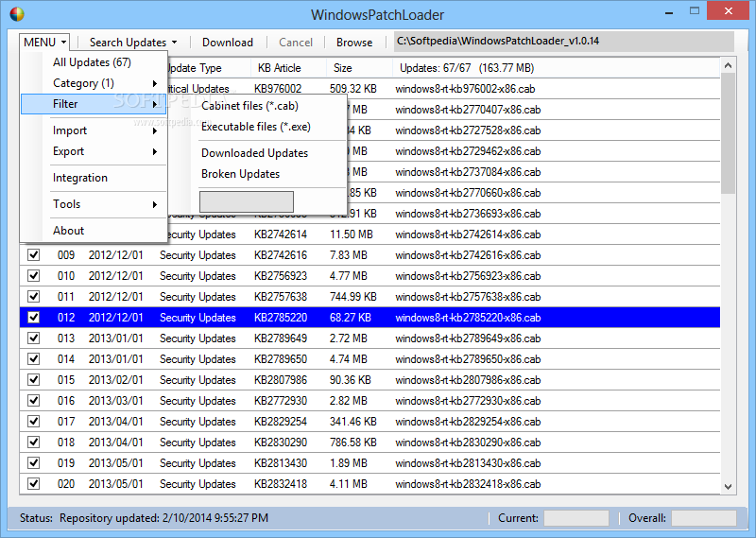Select All Updates (67) menu entry
This screenshot has height=538, width=756.
pos(92,62)
